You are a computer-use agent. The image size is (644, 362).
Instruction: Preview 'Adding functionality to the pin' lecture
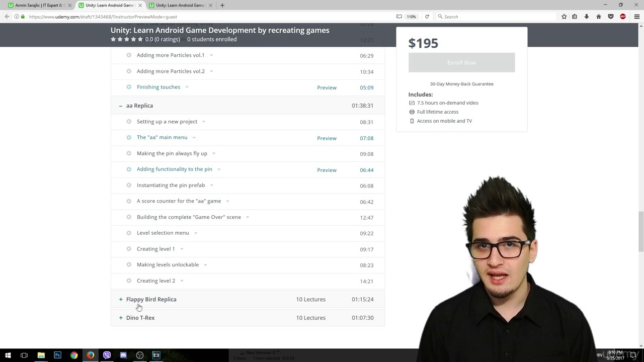[327, 170]
